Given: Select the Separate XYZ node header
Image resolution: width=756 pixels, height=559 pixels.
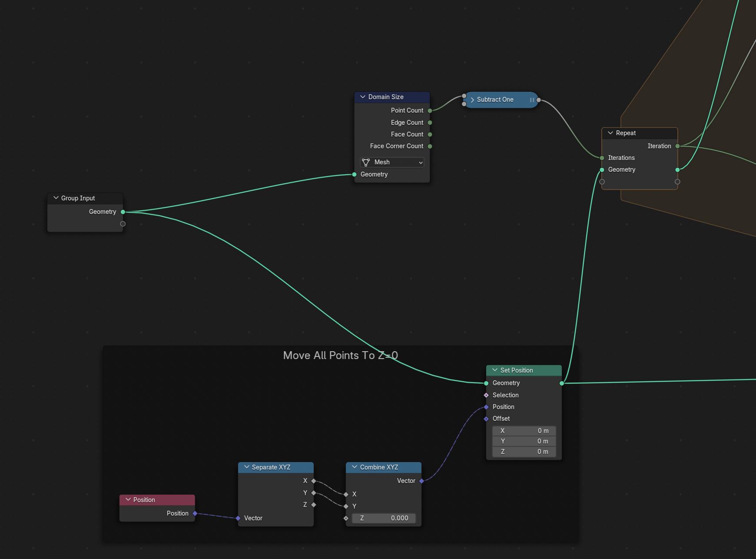Looking at the screenshot, I should [276, 467].
